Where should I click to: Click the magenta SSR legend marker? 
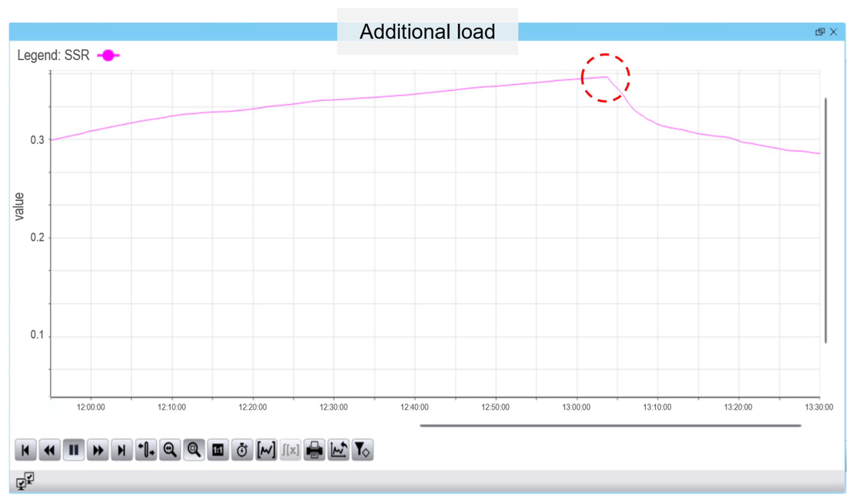(x=108, y=55)
